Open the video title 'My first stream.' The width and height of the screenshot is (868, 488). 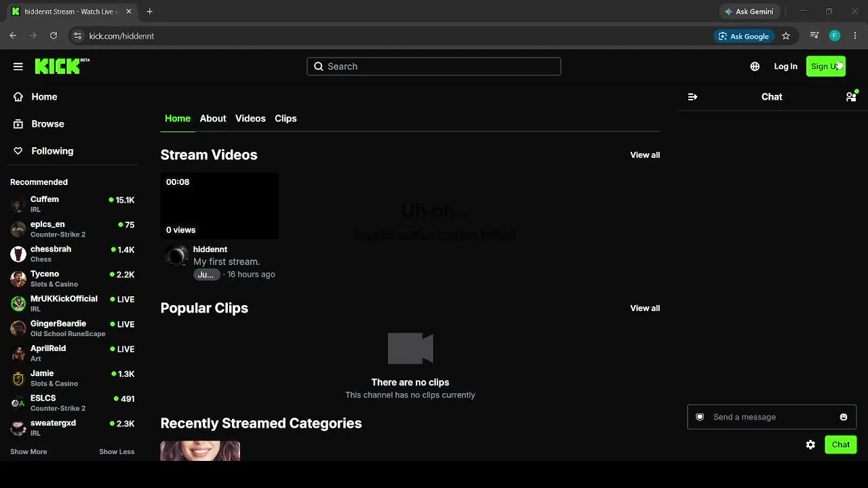tap(226, 262)
